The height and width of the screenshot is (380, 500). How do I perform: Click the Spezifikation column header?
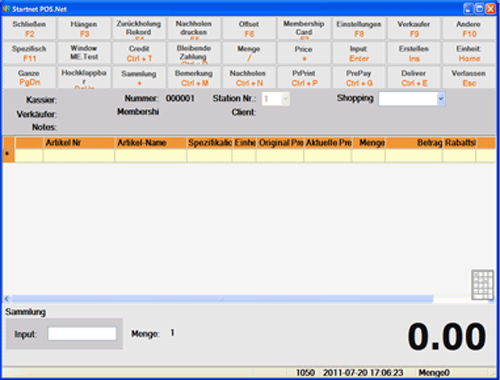pos(209,143)
